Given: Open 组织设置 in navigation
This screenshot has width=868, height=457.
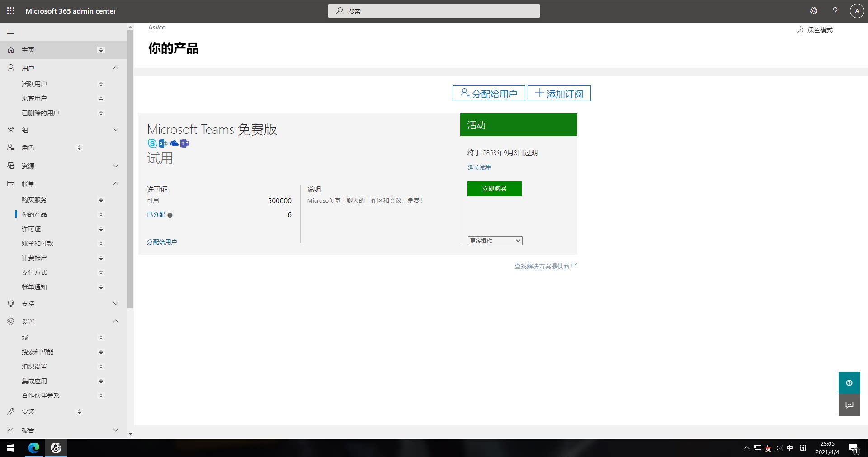Looking at the screenshot, I should (x=34, y=367).
